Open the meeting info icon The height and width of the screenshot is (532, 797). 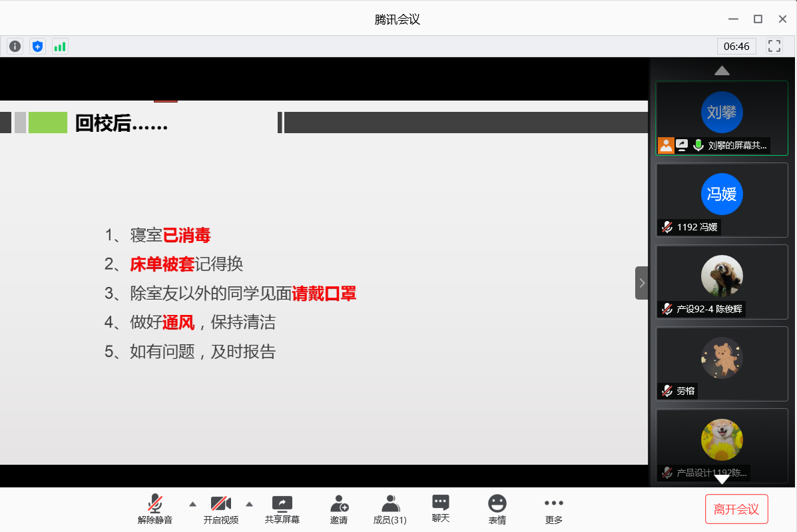(x=15, y=47)
